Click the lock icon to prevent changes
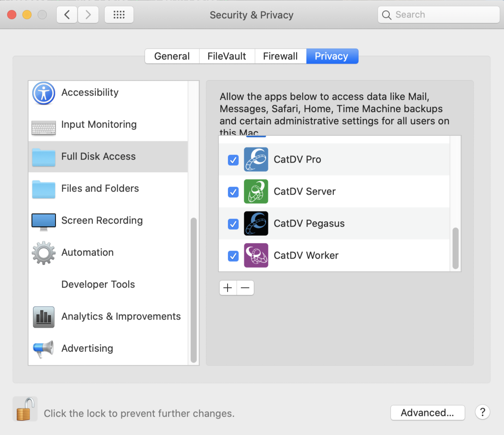Viewport: 504px width, 435px height. point(25,409)
